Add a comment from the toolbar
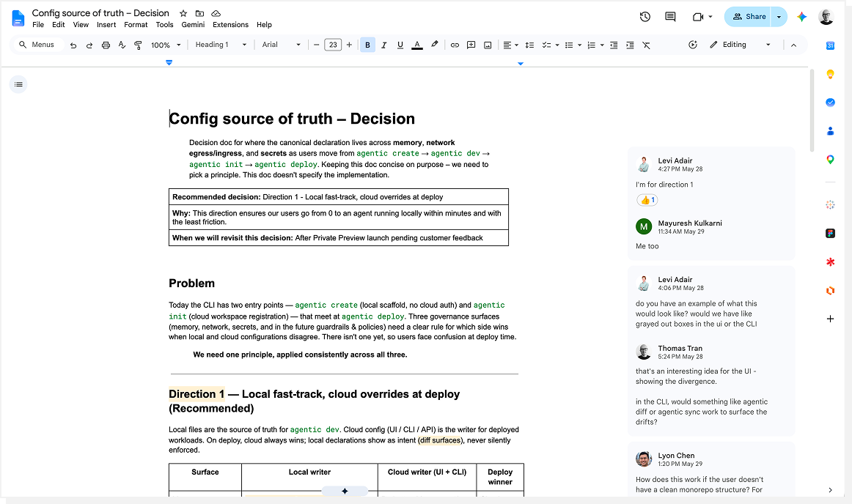This screenshot has height=504, width=852. click(471, 45)
